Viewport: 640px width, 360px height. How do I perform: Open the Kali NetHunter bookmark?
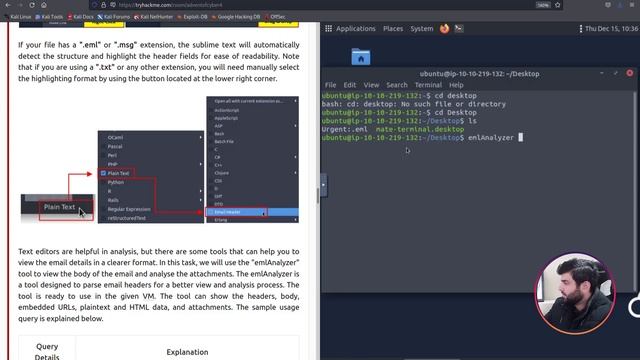[x=153, y=17]
